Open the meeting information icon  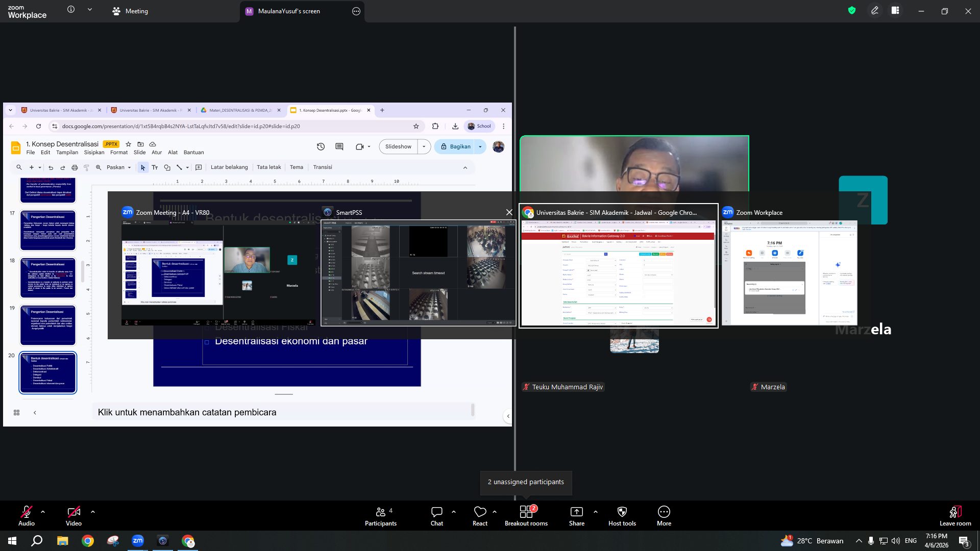pyautogui.click(x=71, y=10)
